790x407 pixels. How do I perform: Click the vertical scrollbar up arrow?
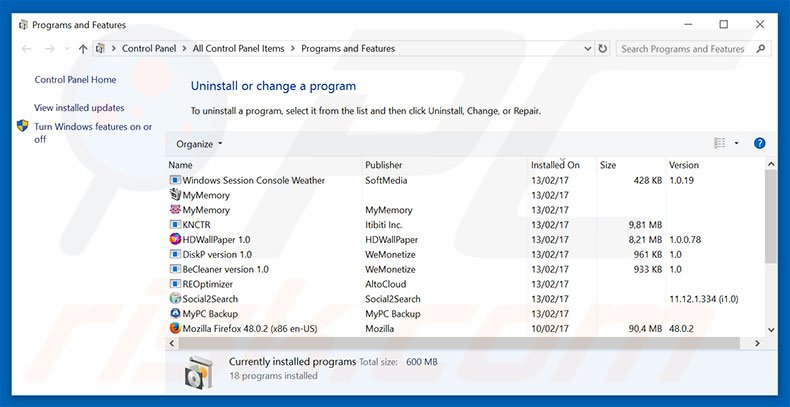pyautogui.click(x=771, y=164)
